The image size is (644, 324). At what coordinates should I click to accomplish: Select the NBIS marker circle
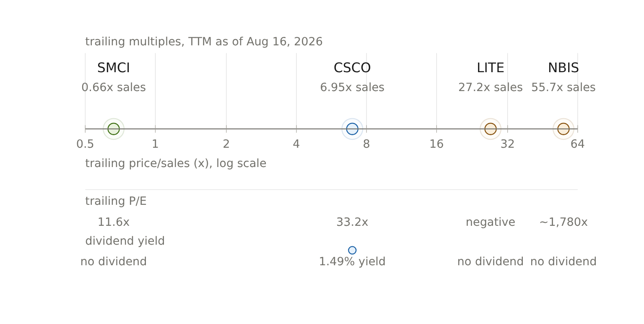pos(563,129)
